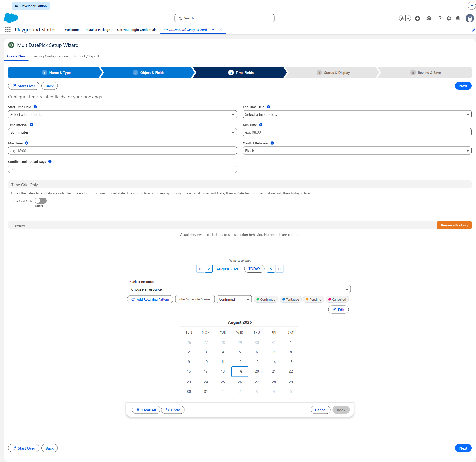Image resolution: width=476 pixels, height=462 pixels.
Task: Click the top Next button
Action: [x=463, y=86]
